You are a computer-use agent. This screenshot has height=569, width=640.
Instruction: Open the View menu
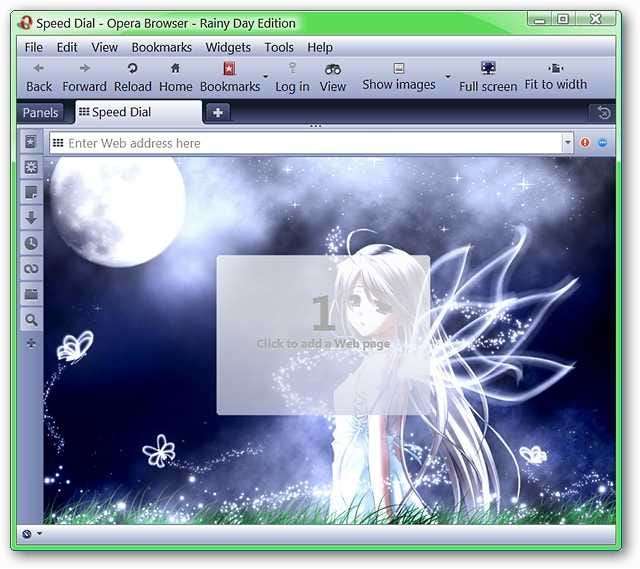[104, 47]
